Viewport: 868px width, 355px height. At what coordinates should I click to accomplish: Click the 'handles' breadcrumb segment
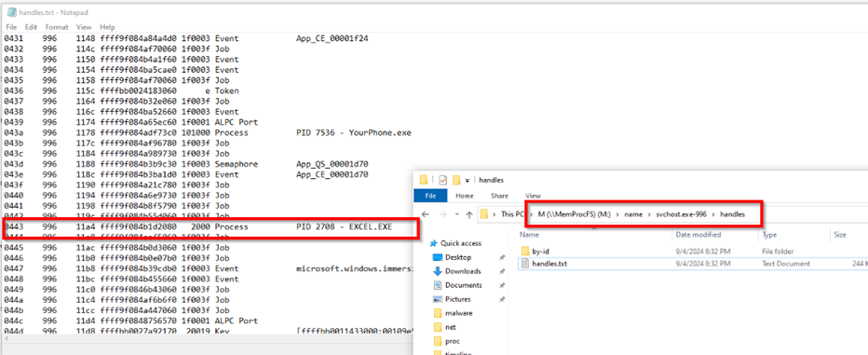[x=732, y=214]
